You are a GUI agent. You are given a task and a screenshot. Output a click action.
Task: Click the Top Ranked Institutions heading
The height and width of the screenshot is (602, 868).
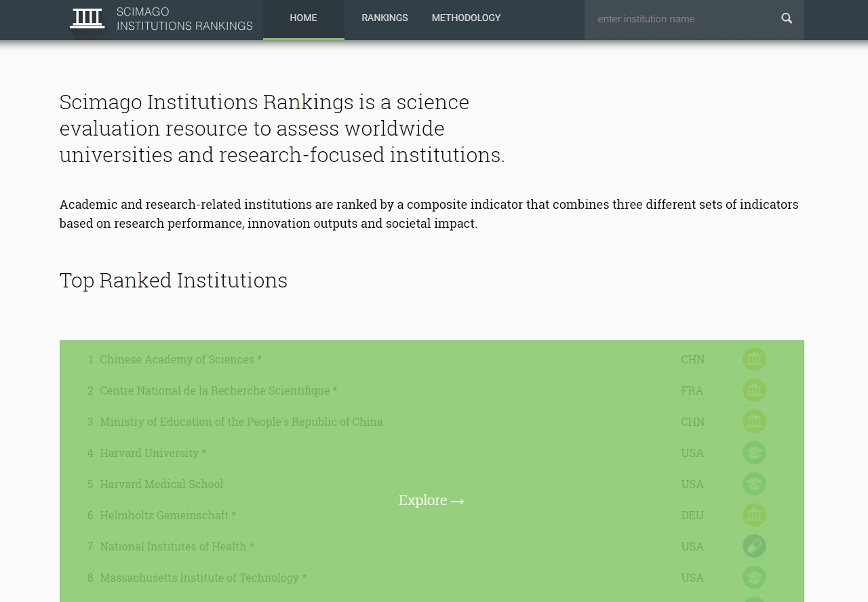(174, 281)
